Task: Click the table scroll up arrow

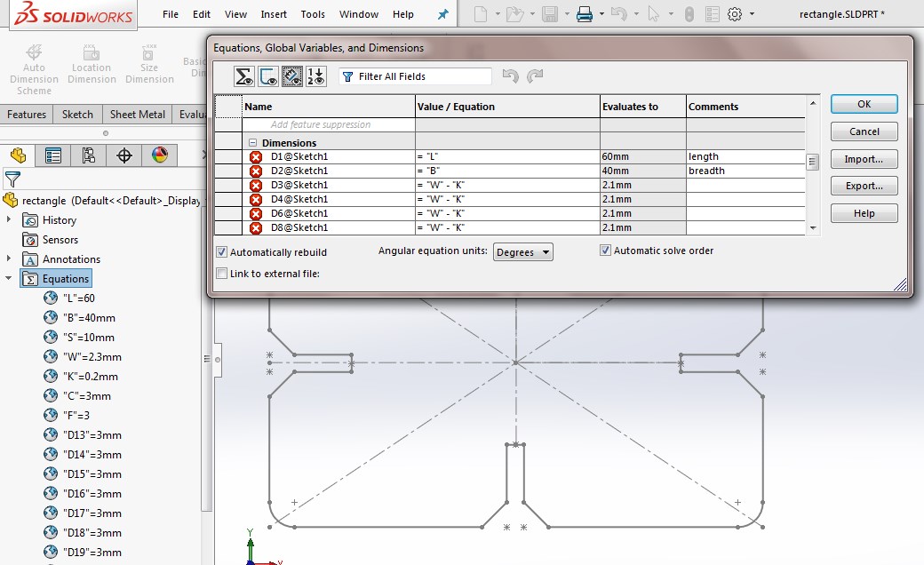Action: pos(813,103)
